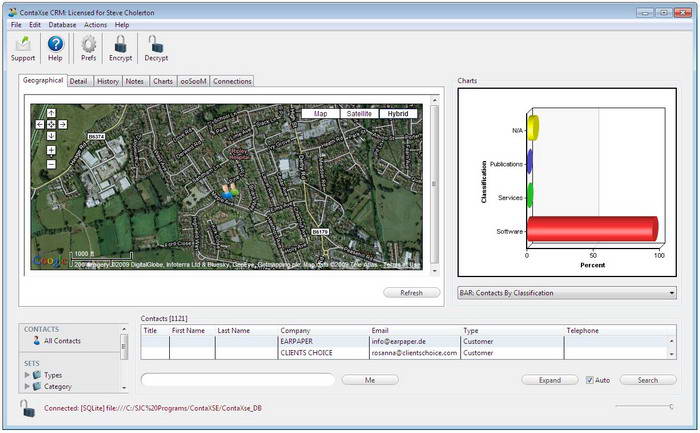Viewport: 700px width, 433px height.
Task: Click the map panel vertical scrollbar
Action: pyautogui.click(x=435, y=185)
